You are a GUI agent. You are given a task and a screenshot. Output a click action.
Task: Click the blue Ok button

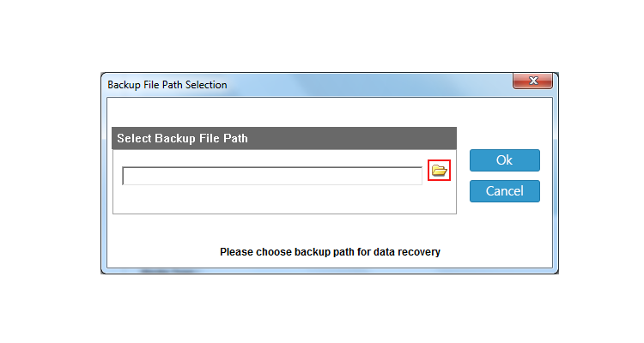505,160
